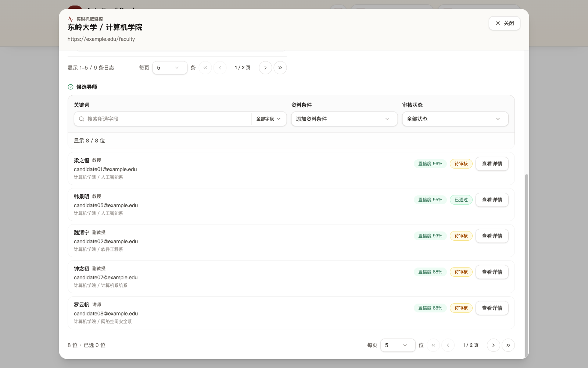This screenshot has width=588, height=368.
Task: Close the monitoring dialog with 关闭 button
Action: pos(504,23)
